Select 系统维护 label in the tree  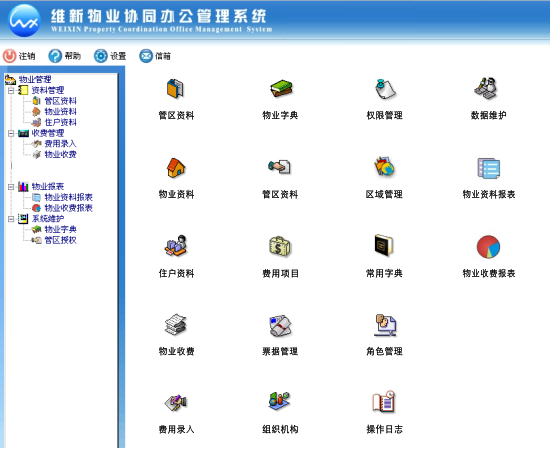click(48, 219)
